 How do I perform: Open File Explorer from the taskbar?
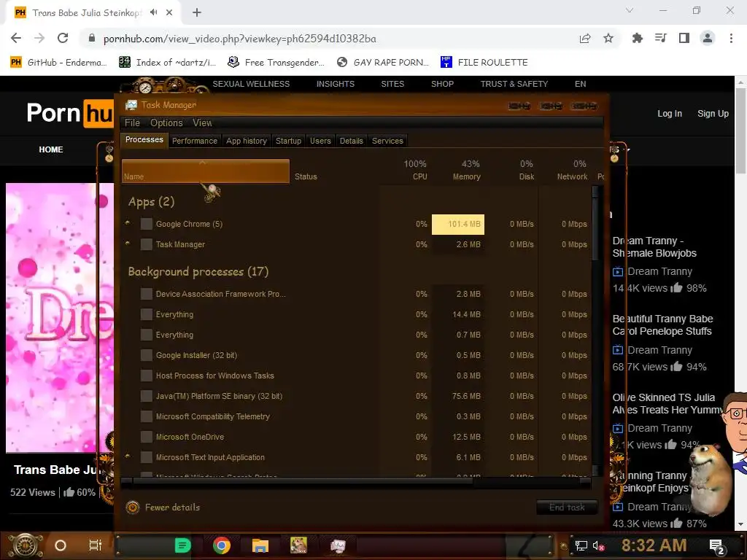click(260, 545)
